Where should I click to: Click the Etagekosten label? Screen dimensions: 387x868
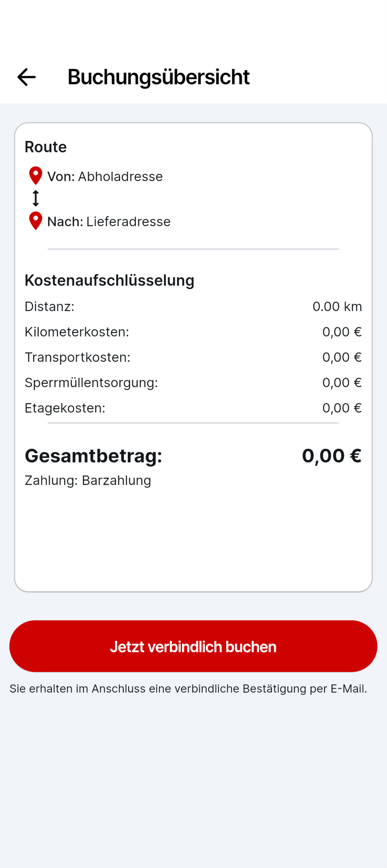click(x=65, y=408)
